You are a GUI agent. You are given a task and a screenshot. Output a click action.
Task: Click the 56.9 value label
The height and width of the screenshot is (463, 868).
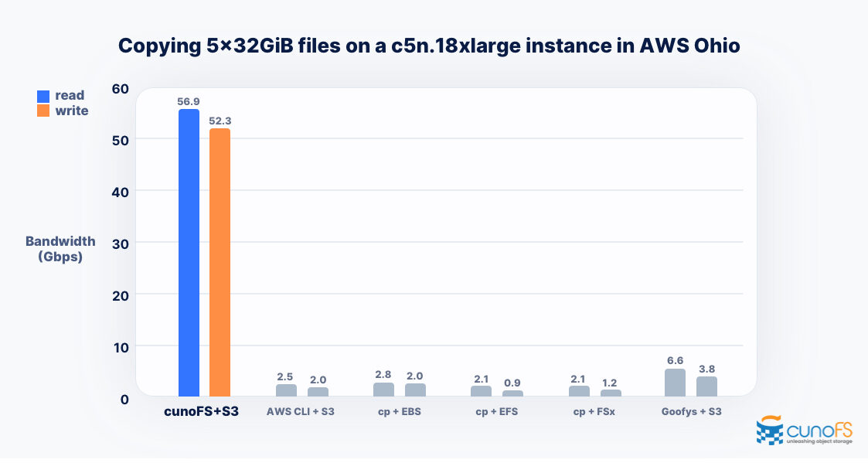(x=189, y=102)
